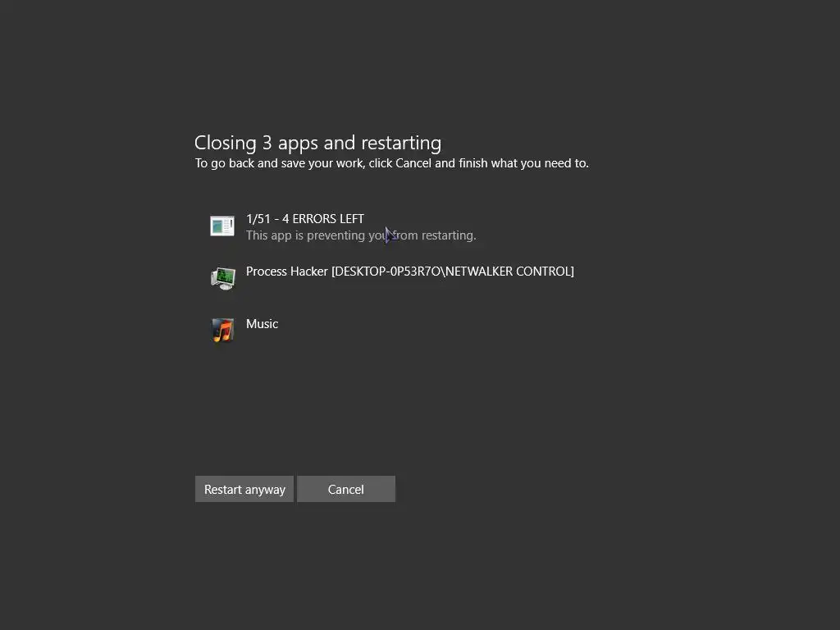Click the '1/51' counter text

tap(258, 218)
